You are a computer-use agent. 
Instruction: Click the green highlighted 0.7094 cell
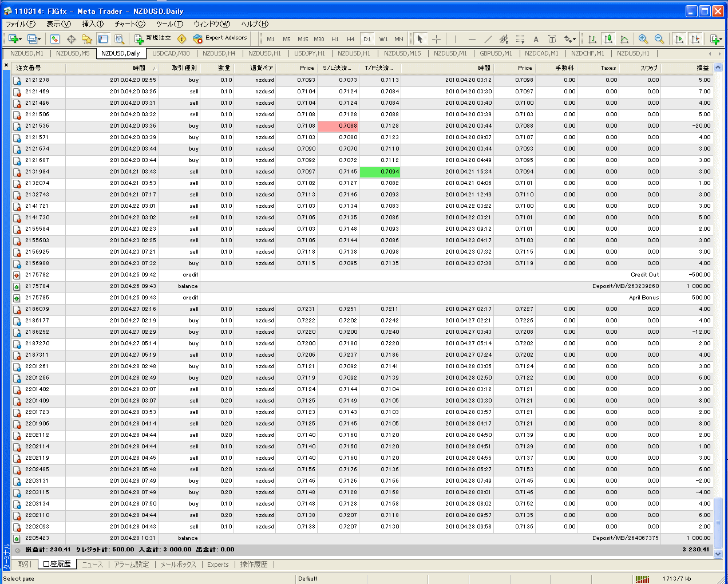[x=380, y=172]
